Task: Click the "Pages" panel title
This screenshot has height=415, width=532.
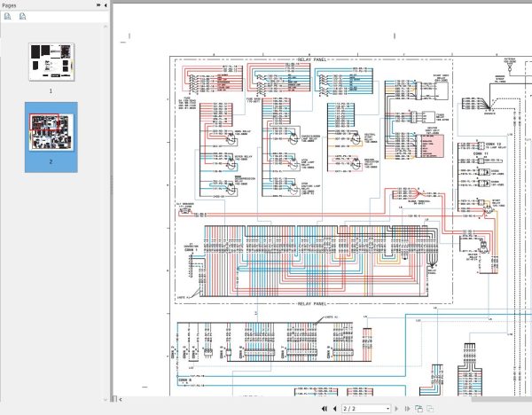Action: tap(9, 5)
